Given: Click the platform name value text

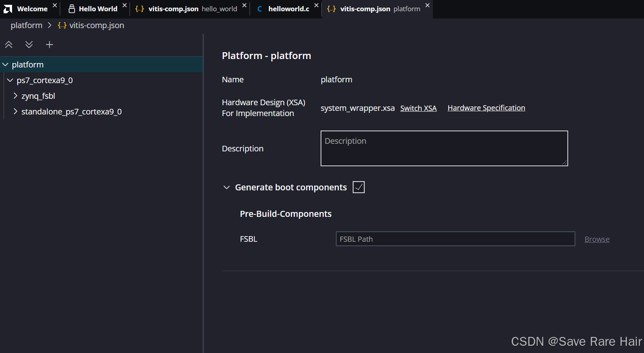Looking at the screenshot, I should [x=336, y=80].
